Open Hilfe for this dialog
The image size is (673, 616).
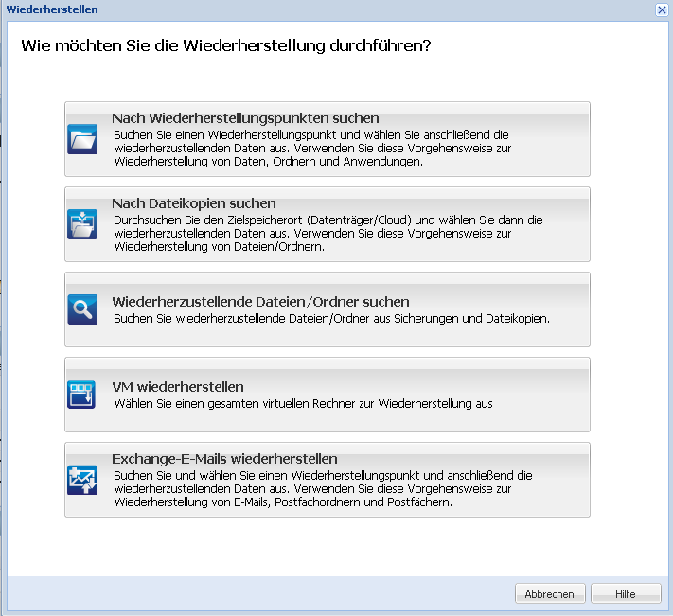point(626,593)
